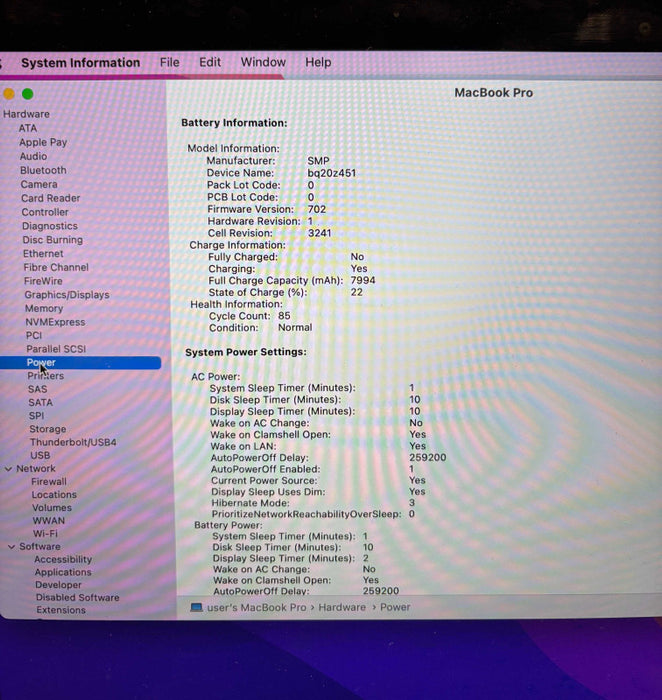Click "user's MacBook Pro" in path bar
The height and width of the screenshot is (700, 662).
(x=257, y=608)
